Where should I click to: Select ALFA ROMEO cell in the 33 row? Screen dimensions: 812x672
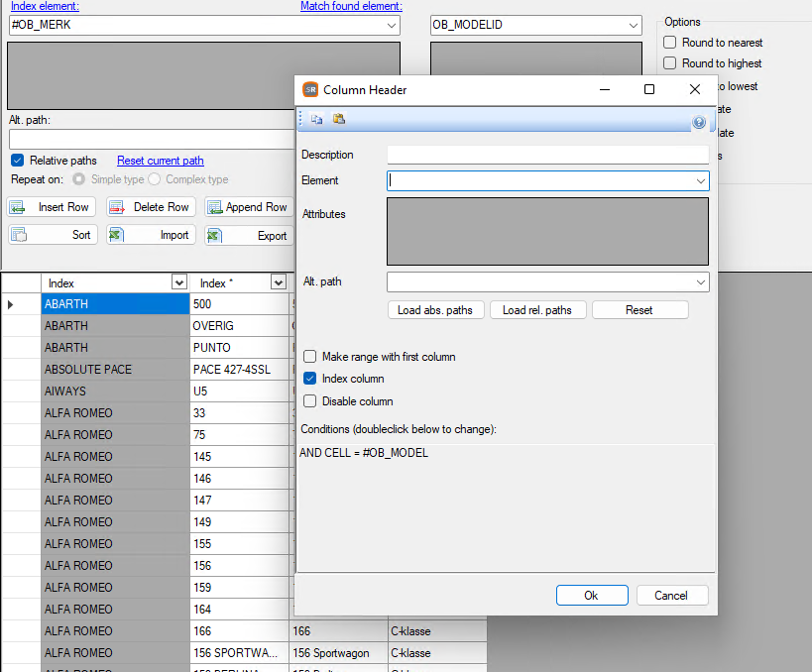pyautogui.click(x=115, y=412)
